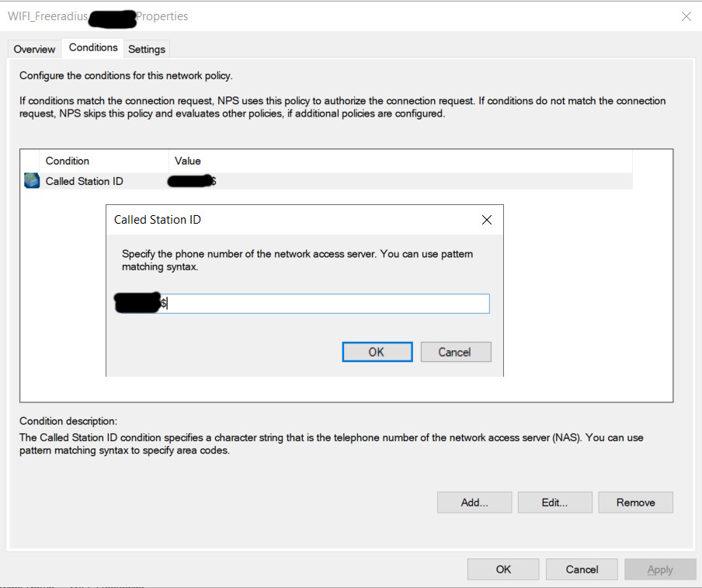Switch to the Overview tab
Viewport: 702px width, 588px height.
[x=34, y=49]
